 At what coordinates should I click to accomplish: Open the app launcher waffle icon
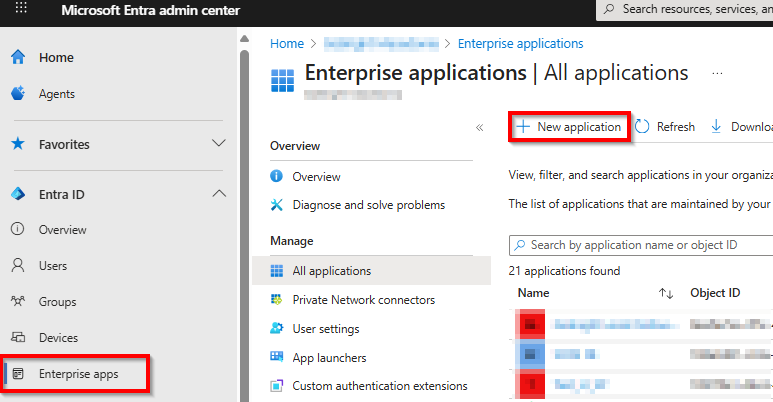(x=20, y=10)
